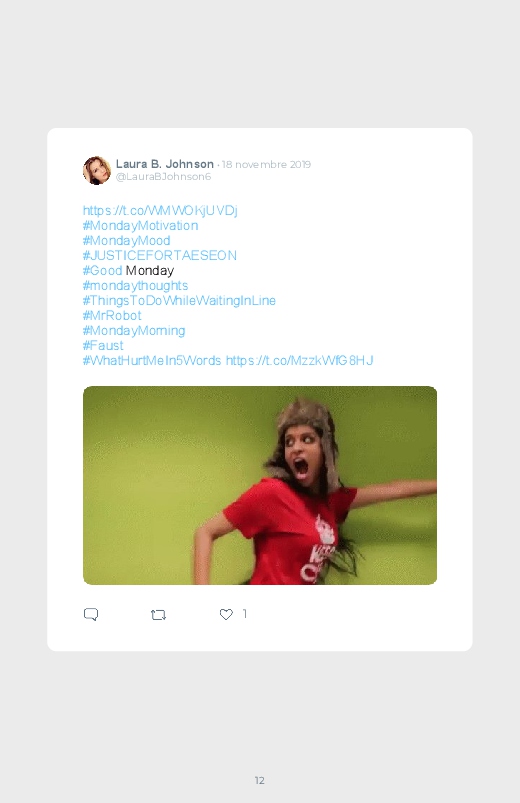The width and height of the screenshot is (520, 803).
Task: Open Laura B. Johnson's profile avatar
Action: pos(97,171)
